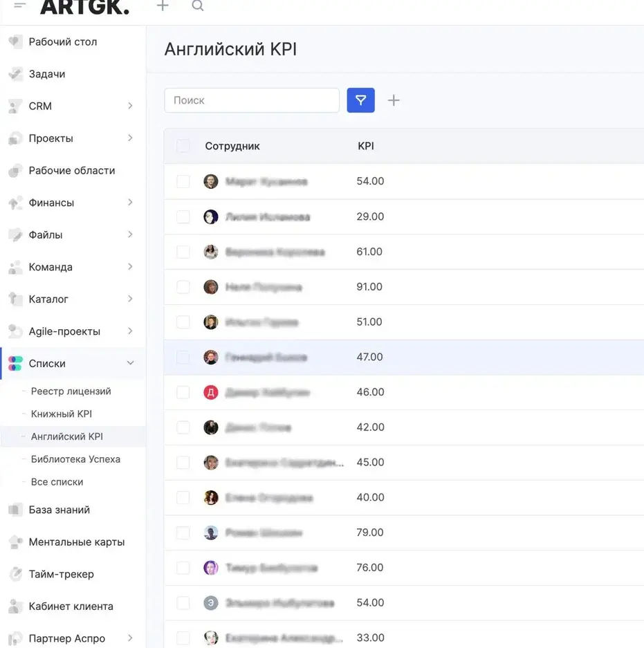Open the Все списки link
The image size is (644, 648).
(57, 482)
